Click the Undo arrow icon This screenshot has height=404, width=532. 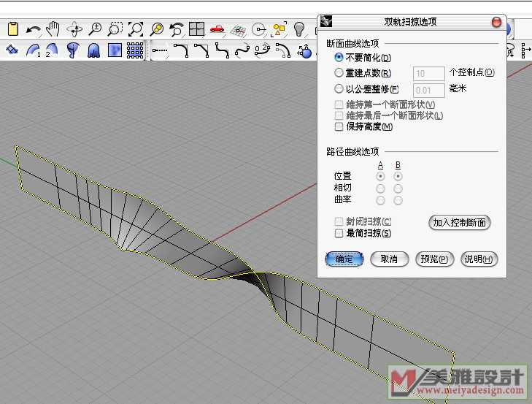34,29
